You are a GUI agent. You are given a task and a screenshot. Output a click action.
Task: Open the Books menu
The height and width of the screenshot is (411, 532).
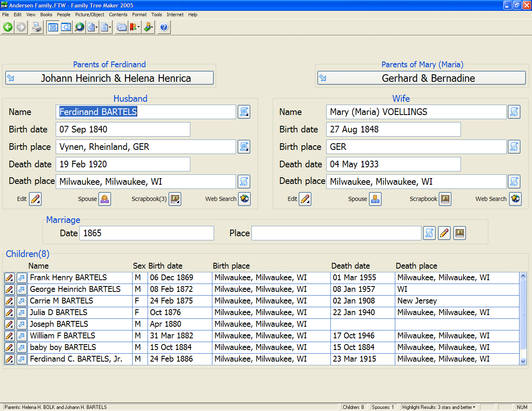(x=46, y=15)
